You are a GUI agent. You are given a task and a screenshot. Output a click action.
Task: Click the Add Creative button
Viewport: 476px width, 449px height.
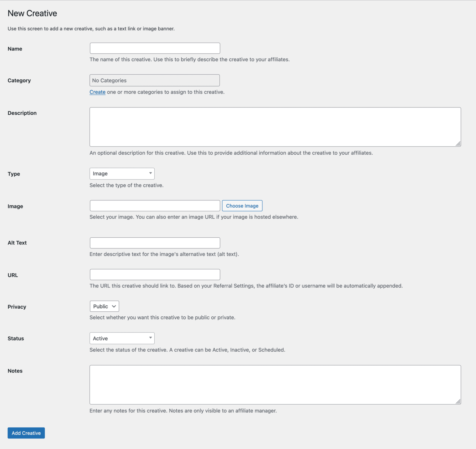point(26,433)
